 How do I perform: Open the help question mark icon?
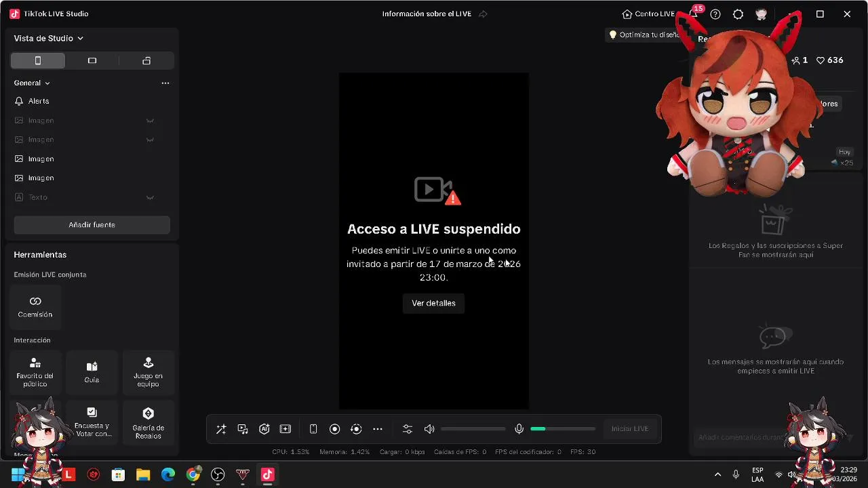(715, 14)
